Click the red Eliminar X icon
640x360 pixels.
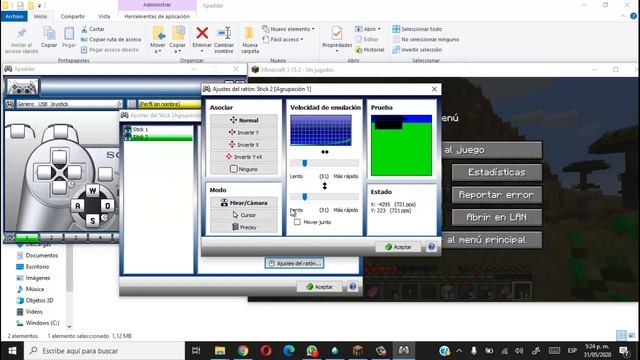point(202,33)
